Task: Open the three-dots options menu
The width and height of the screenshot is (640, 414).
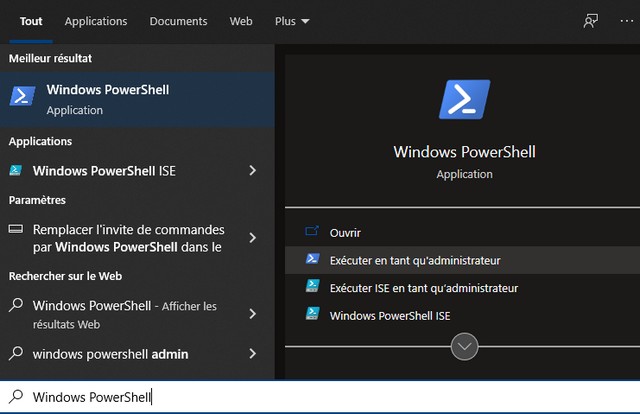Action: click(627, 21)
